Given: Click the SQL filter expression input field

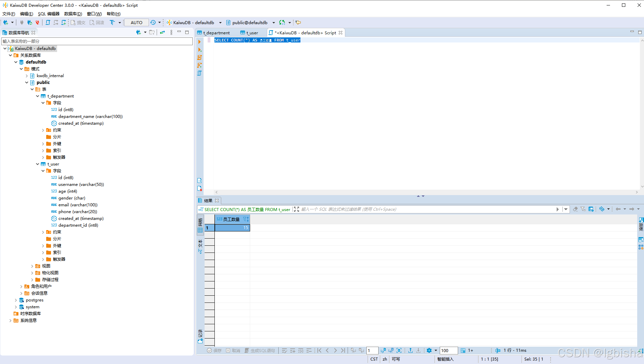Looking at the screenshot, I should tap(427, 209).
